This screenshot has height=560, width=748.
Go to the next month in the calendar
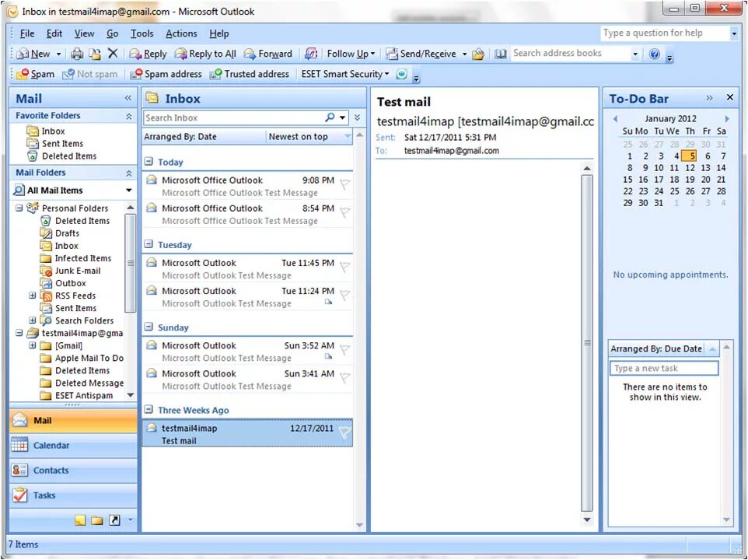tap(726, 119)
